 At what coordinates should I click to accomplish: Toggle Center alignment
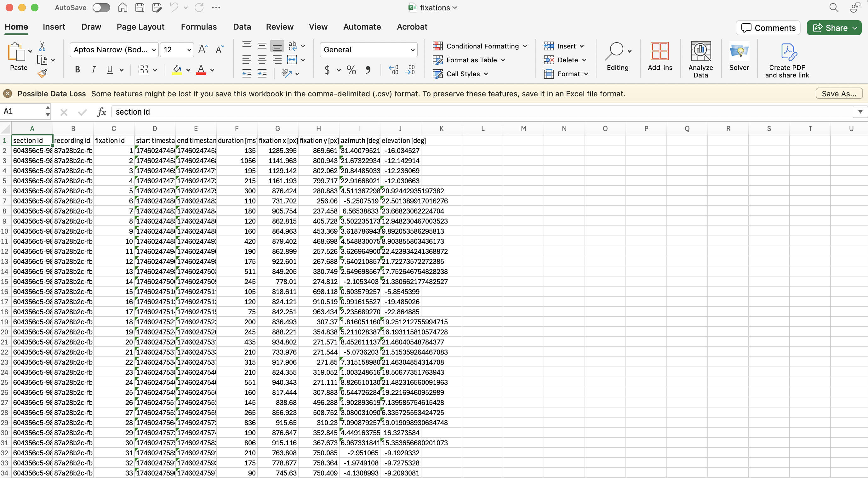pyautogui.click(x=262, y=60)
